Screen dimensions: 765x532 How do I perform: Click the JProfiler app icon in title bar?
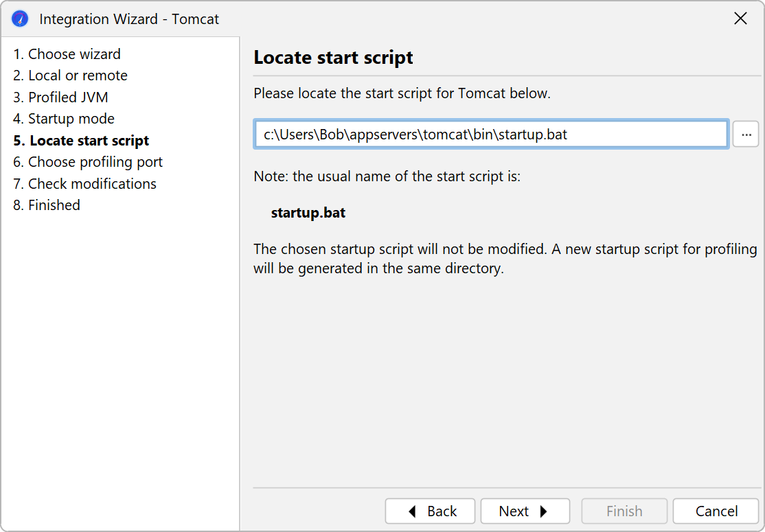(x=21, y=19)
